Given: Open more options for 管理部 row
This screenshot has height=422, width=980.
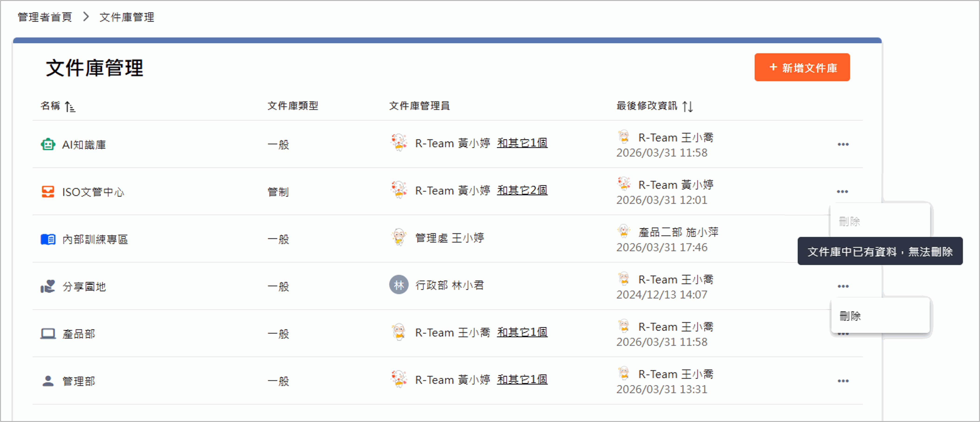Looking at the screenshot, I should [x=843, y=381].
